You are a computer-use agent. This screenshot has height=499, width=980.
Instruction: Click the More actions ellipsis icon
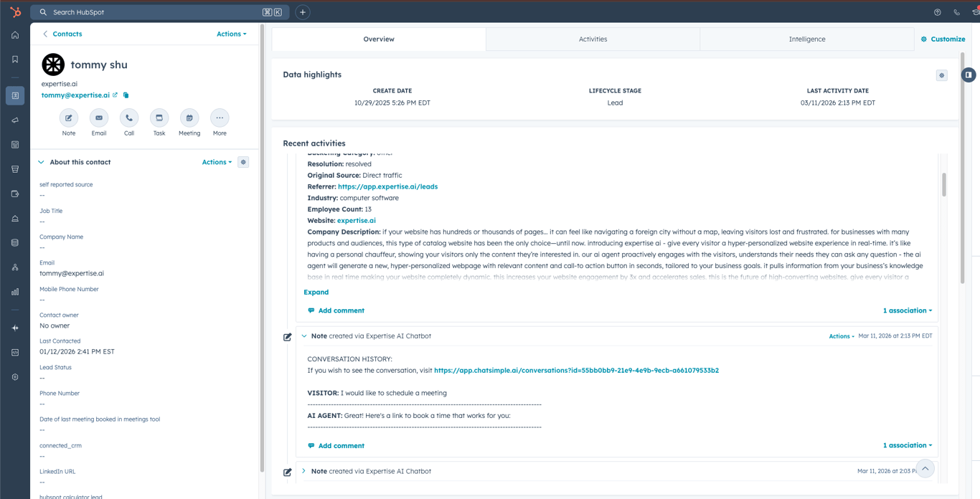pyautogui.click(x=220, y=118)
